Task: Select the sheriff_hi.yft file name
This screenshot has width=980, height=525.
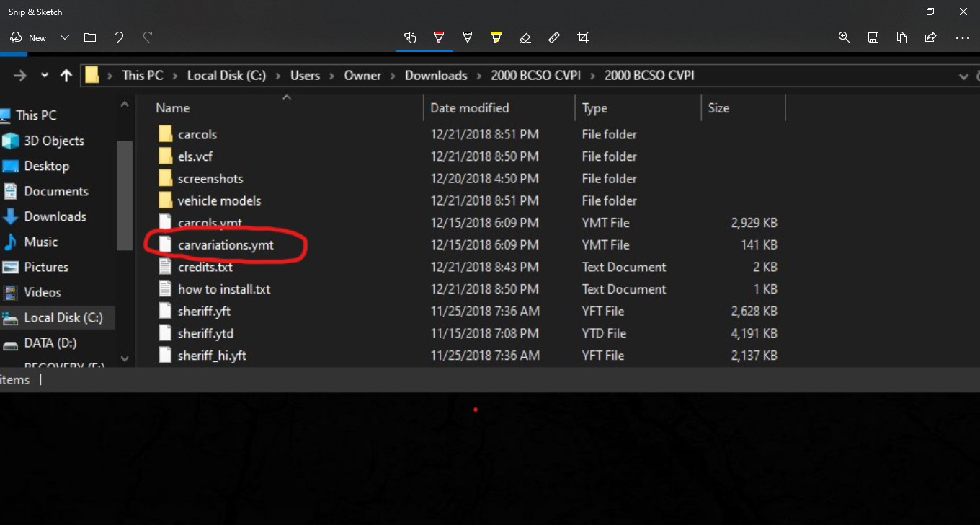Action: point(212,356)
